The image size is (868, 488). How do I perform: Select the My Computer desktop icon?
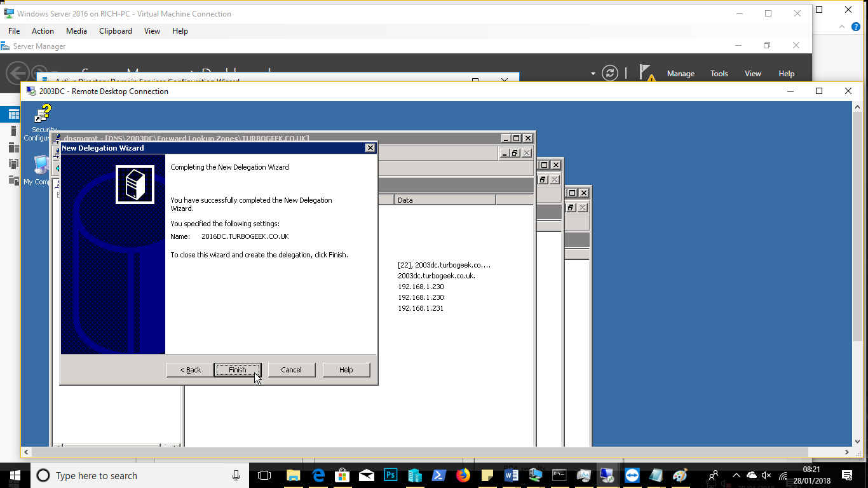[40, 170]
